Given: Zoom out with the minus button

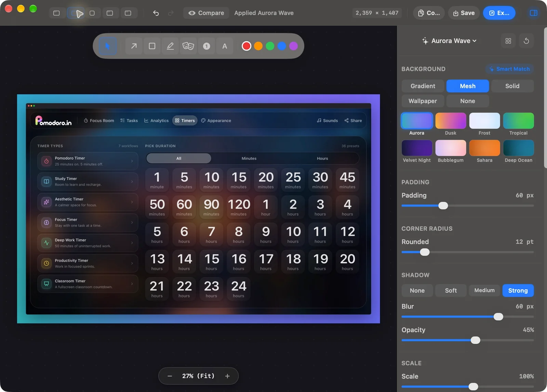Looking at the screenshot, I should [x=170, y=376].
